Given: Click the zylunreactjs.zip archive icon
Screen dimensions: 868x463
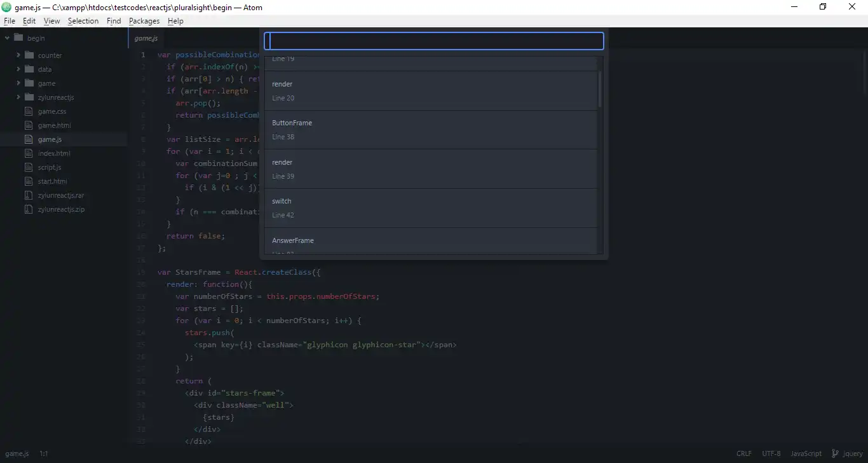Looking at the screenshot, I should (x=27, y=209).
